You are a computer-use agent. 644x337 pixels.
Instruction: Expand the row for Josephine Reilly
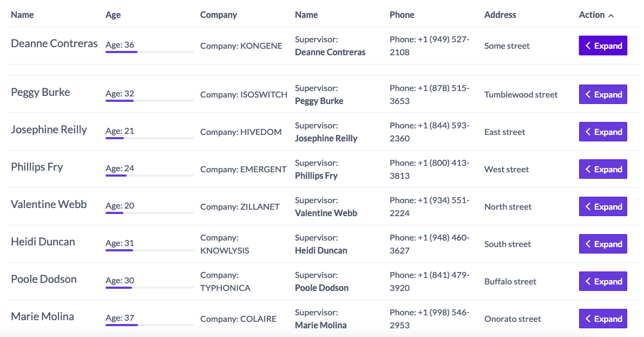point(603,131)
